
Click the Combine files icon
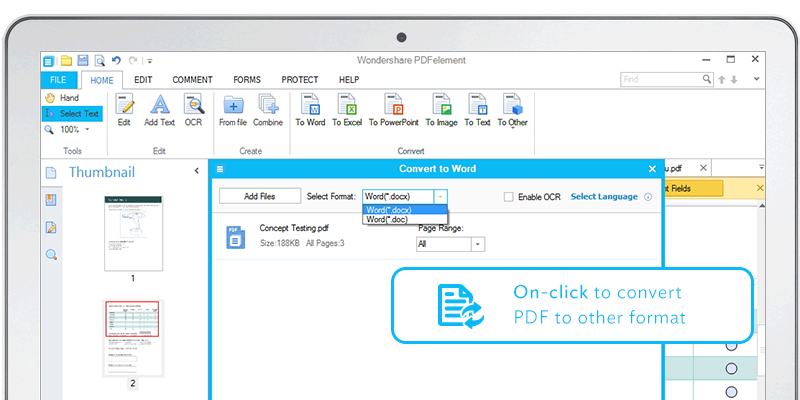point(268,110)
